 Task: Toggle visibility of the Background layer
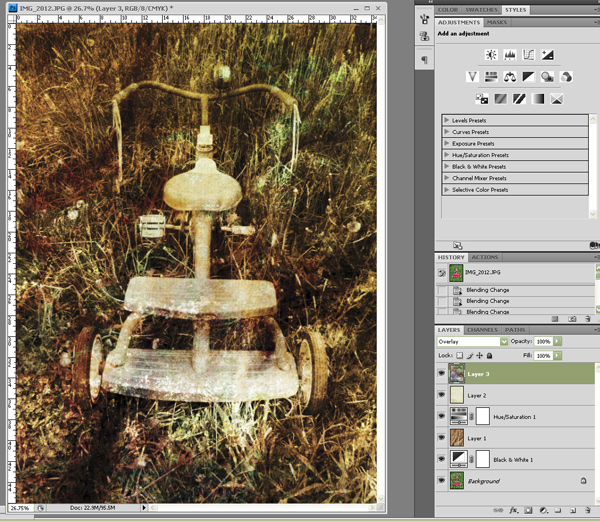(441, 481)
